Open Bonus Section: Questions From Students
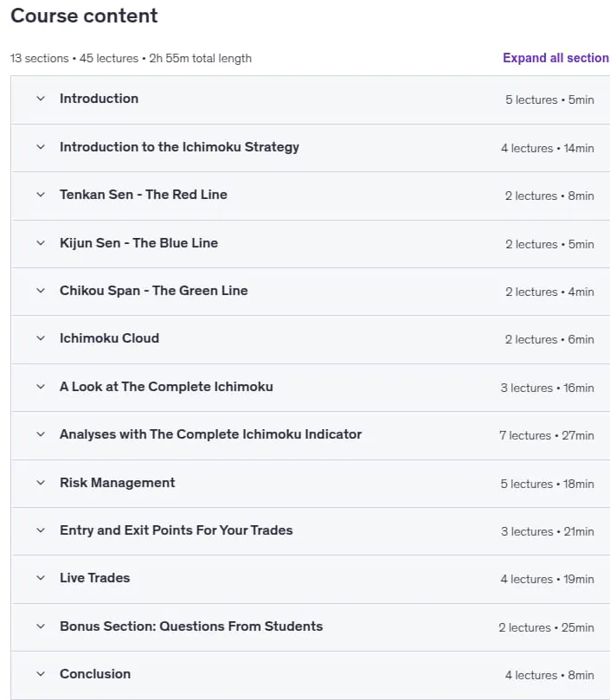This screenshot has width=610, height=700. (191, 626)
